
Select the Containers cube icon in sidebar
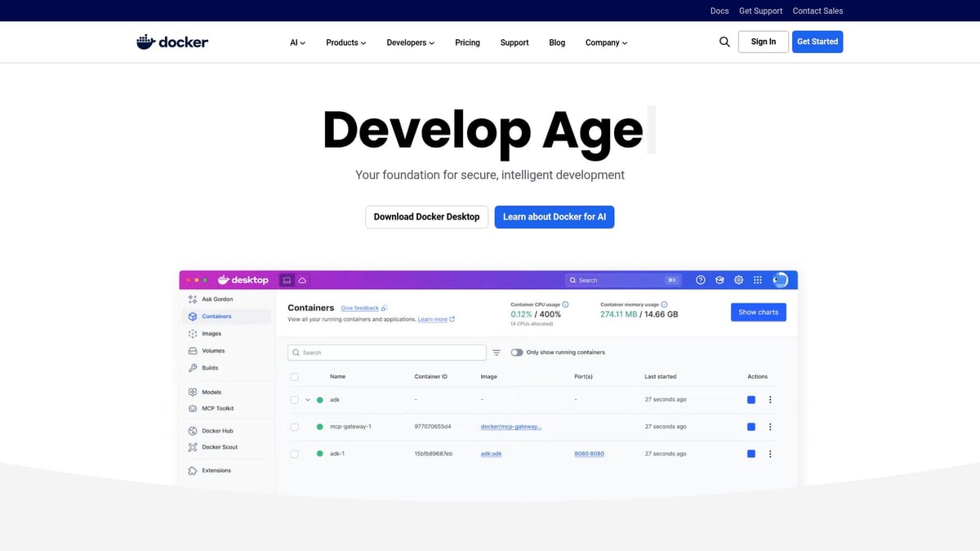point(193,317)
